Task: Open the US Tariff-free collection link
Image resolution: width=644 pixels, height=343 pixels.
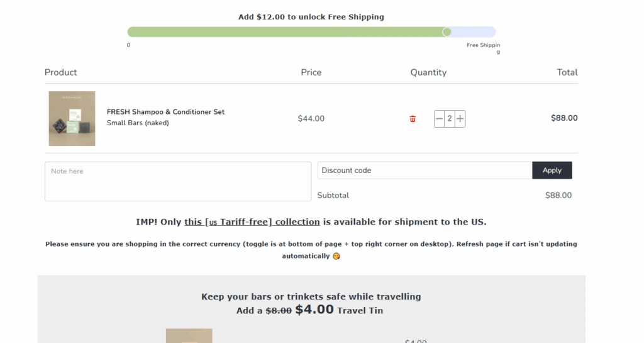Action: [x=252, y=222]
